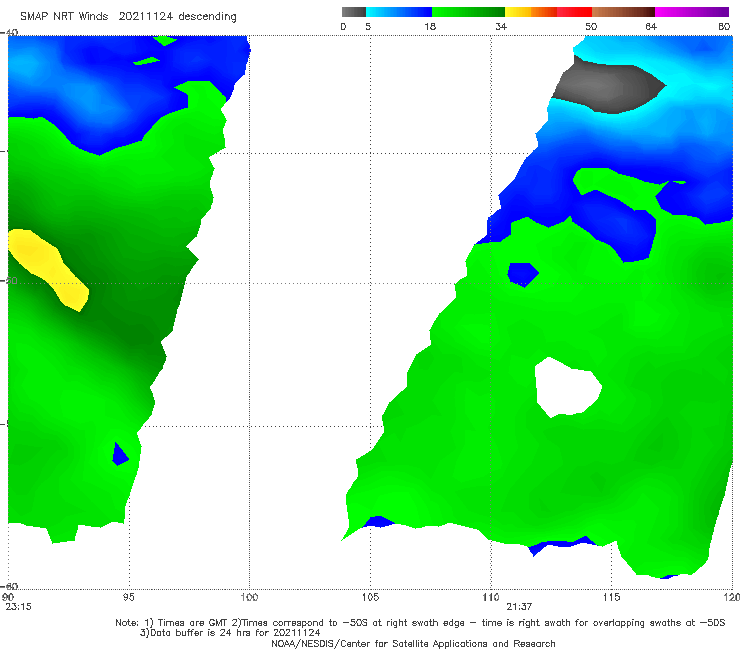Click the swath time label "21:37"
The width and height of the screenshot is (740, 650).
[519, 607]
